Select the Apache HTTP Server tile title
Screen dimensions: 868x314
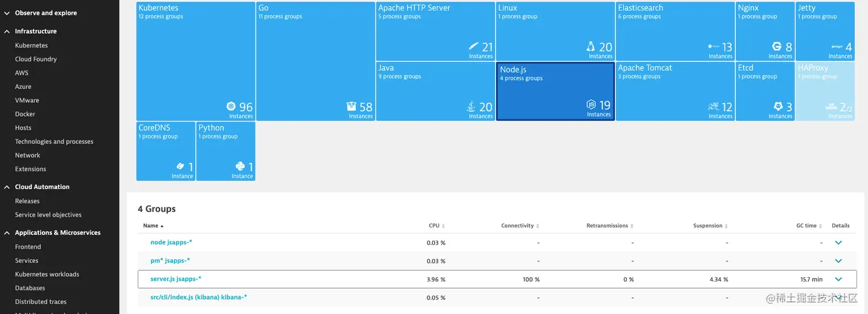point(414,8)
